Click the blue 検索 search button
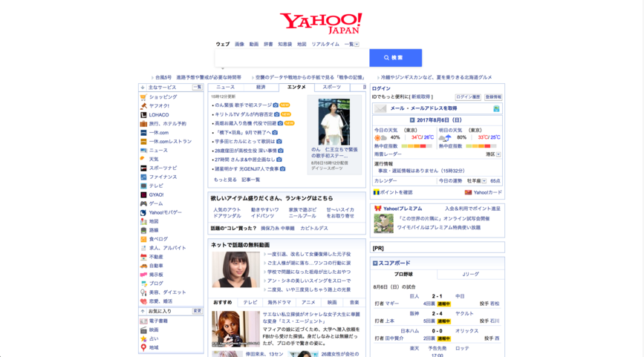This screenshot has height=357, width=644. (395, 58)
